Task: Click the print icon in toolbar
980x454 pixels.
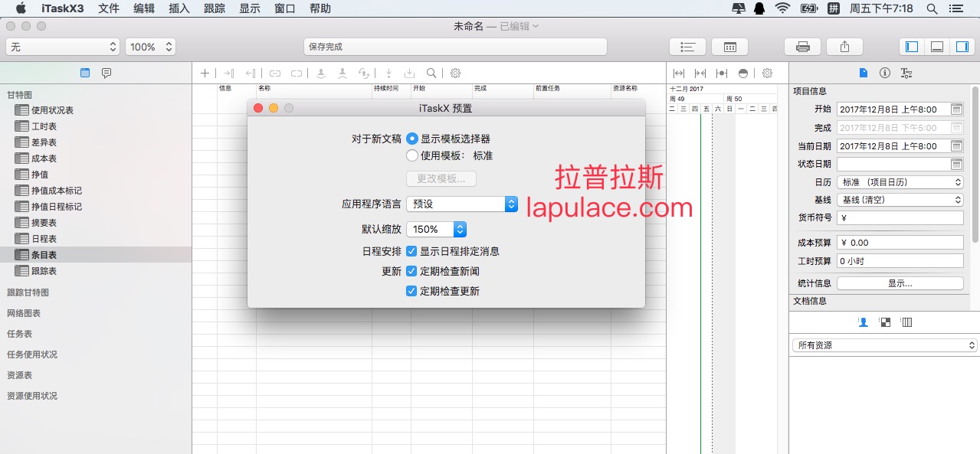Action: 803,47
